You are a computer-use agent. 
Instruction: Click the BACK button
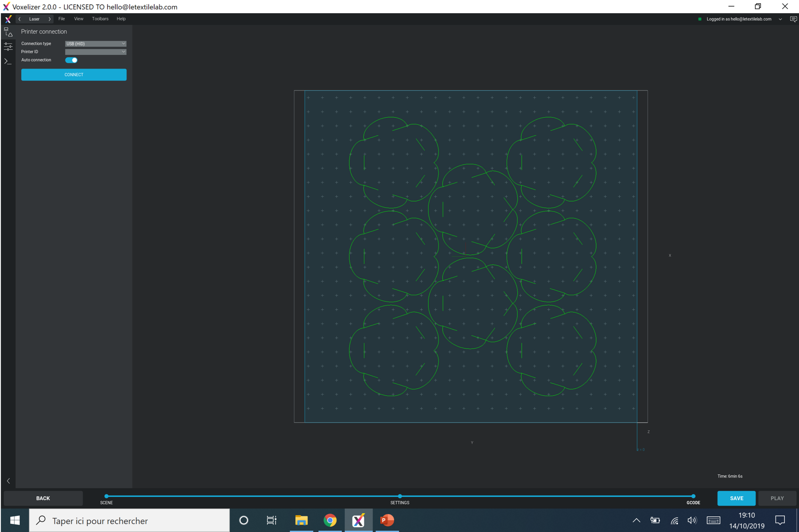click(43, 498)
